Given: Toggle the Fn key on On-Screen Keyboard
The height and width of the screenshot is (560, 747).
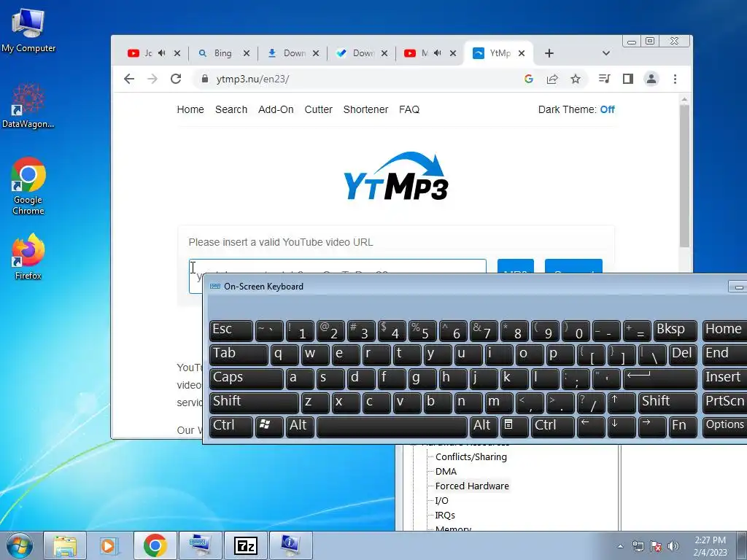Looking at the screenshot, I should (683, 426).
